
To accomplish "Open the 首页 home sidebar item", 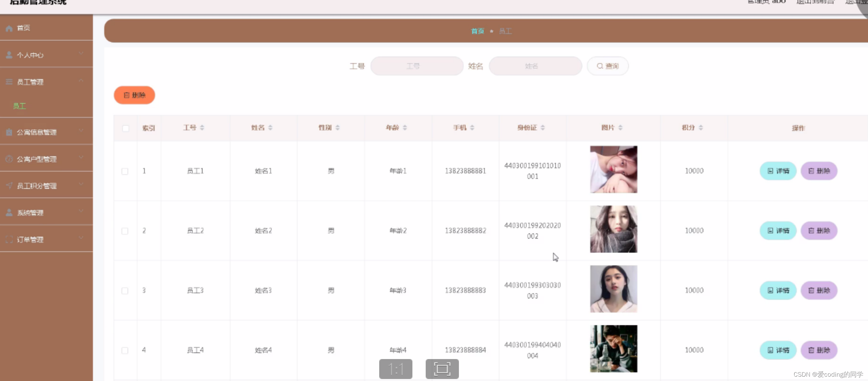I will tap(46, 28).
